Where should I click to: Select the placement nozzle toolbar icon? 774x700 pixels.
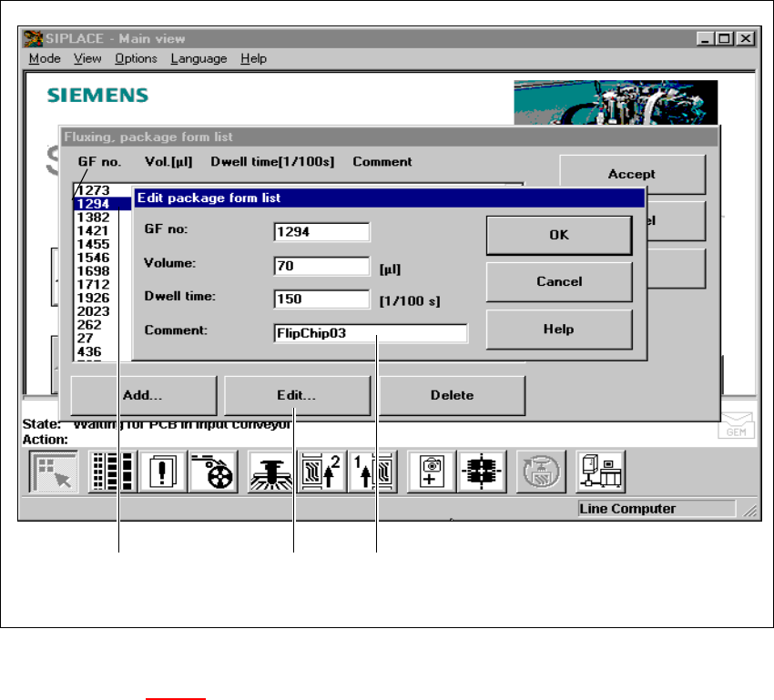[271, 472]
